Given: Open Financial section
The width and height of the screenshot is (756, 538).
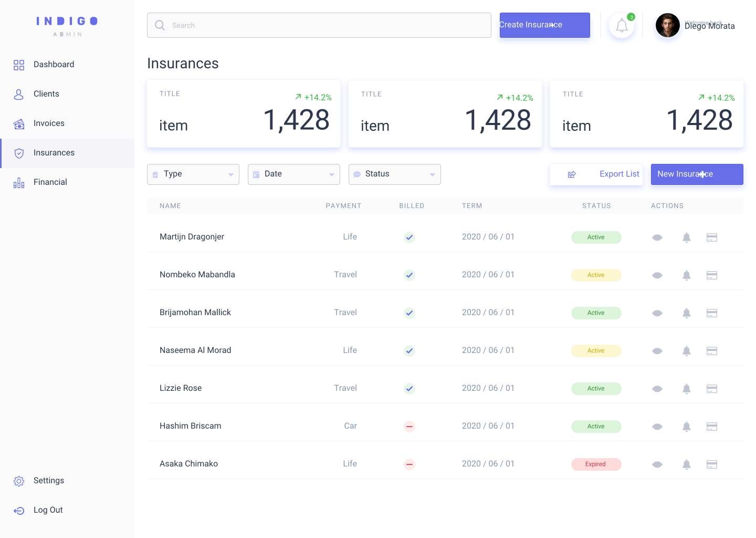Looking at the screenshot, I should [x=67, y=182].
